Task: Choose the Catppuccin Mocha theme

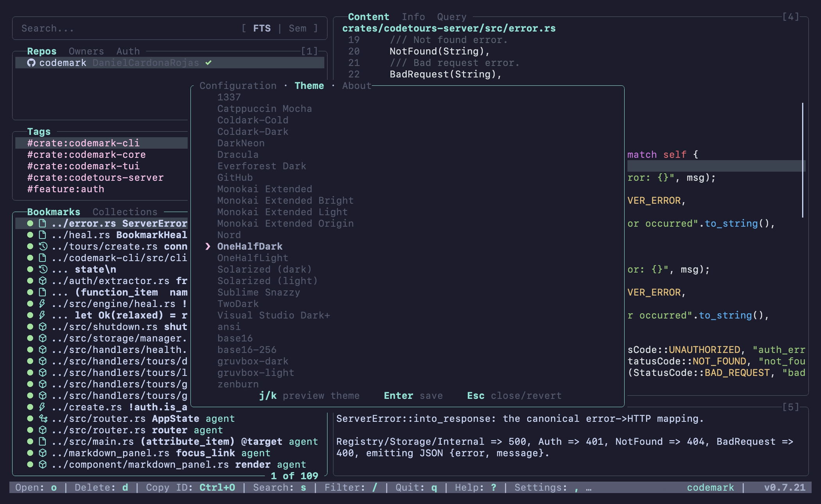Action: tap(265, 109)
